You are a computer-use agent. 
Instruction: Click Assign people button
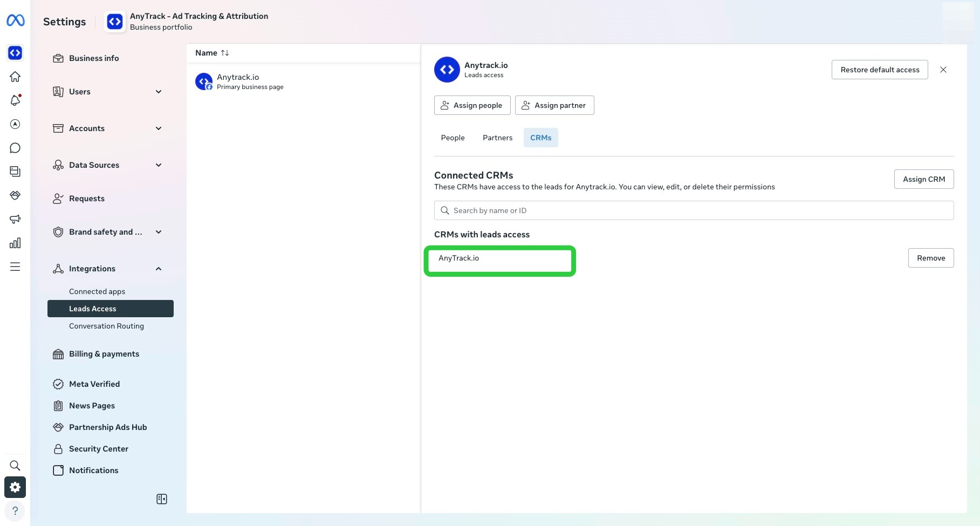(472, 105)
